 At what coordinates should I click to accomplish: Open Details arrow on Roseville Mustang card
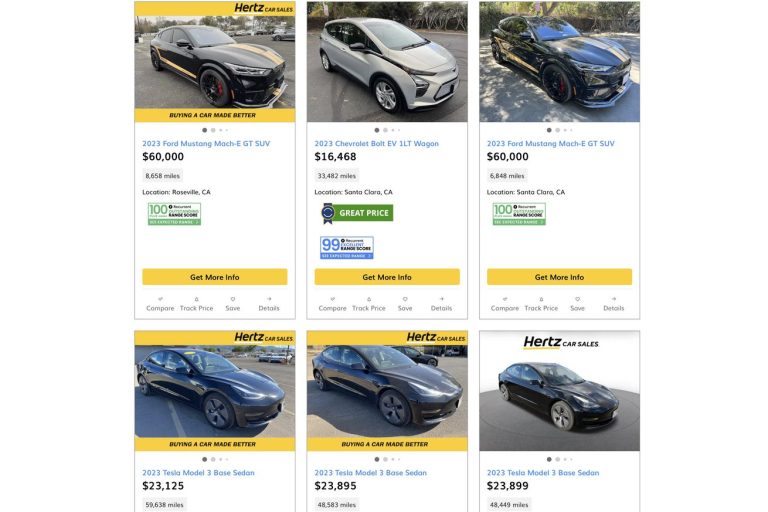click(x=269, y=298)
